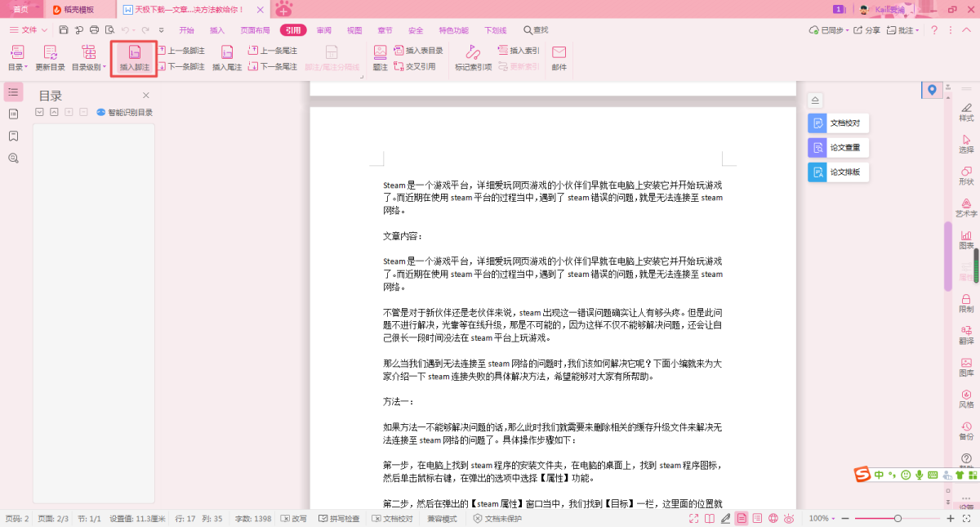
Task: Click the save icon in quick toolbar
Action: click(x=64, y=30)
